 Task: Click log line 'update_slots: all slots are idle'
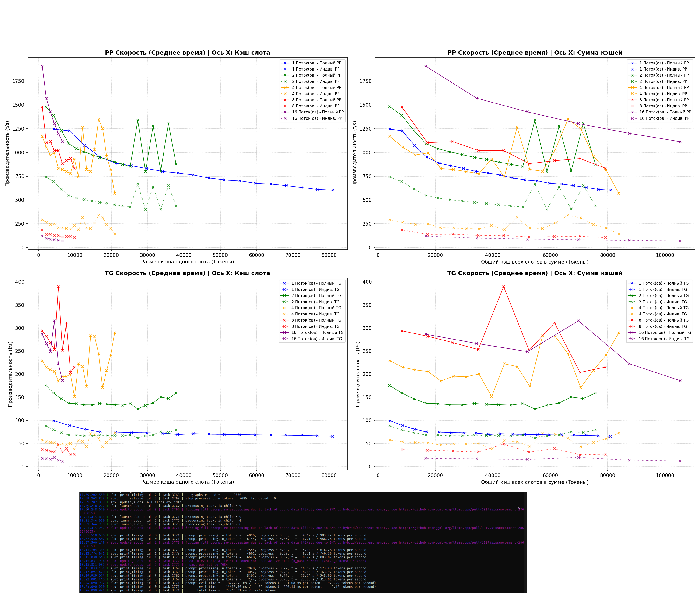[x=151, y=502]
